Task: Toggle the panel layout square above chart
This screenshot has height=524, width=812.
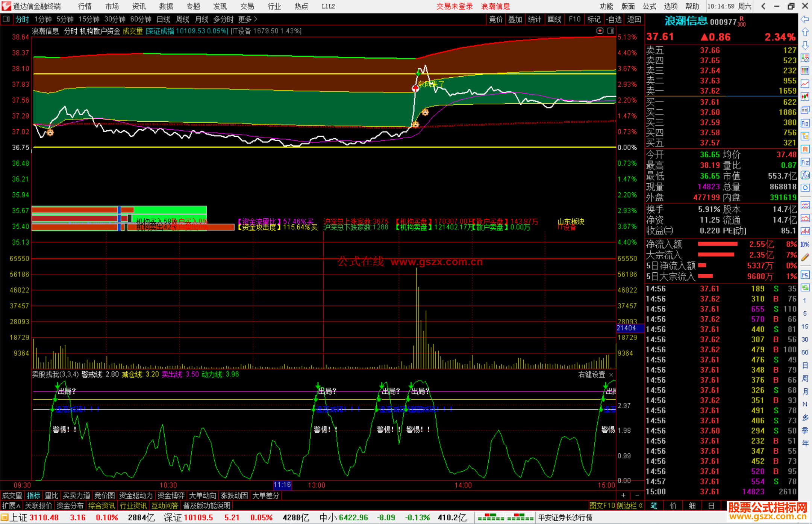Action: coord(611,31)
